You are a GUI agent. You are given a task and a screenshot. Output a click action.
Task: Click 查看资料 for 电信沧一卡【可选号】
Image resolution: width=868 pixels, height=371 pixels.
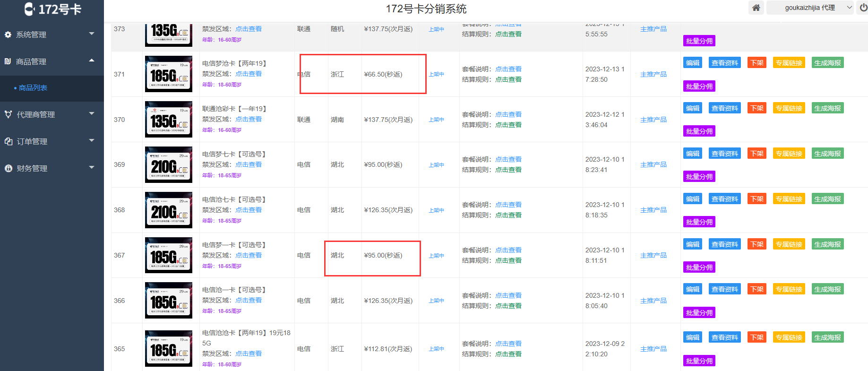tap(725, 289)
